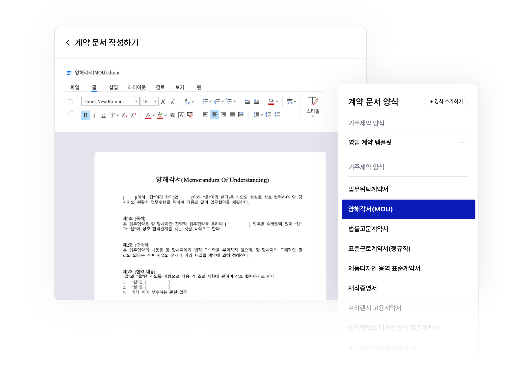Apply character border to text
Screen dimensions: 532x392
tap(181, 115)
